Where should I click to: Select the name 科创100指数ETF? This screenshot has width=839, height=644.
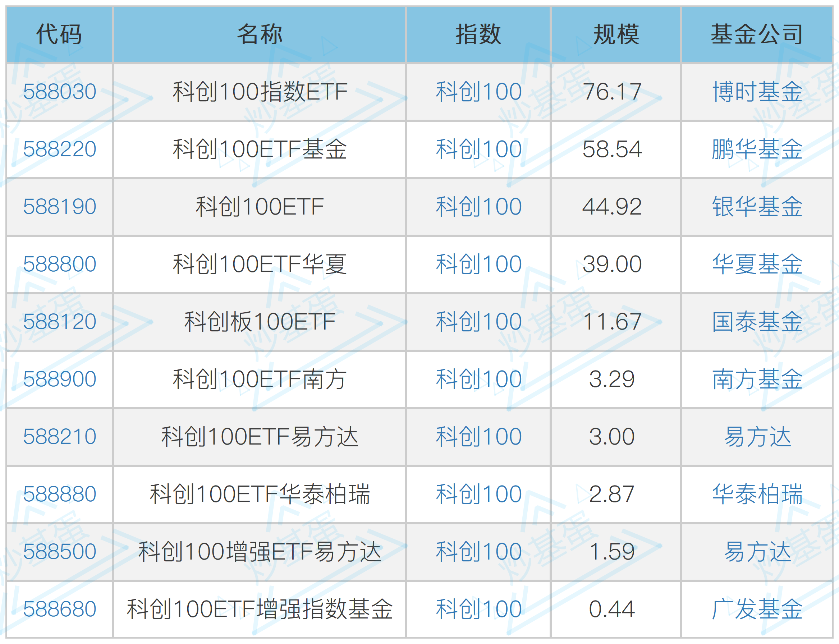click(x=260, y=92)
